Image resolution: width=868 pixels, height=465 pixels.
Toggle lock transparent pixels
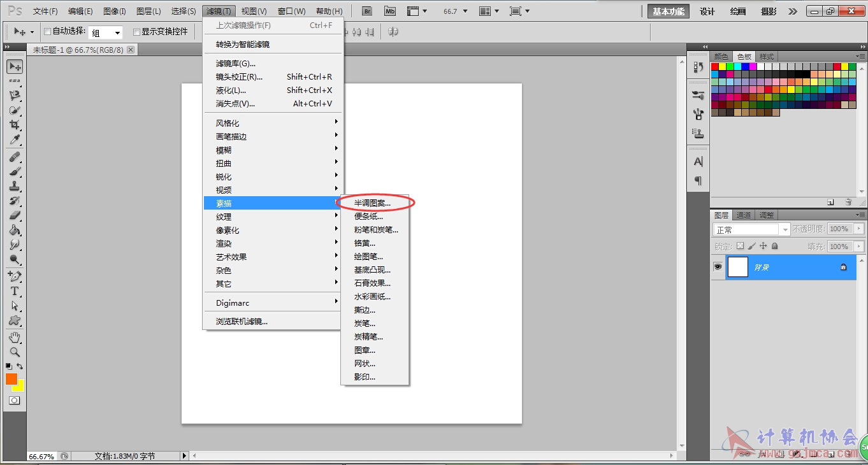click(x=740, y=246)
